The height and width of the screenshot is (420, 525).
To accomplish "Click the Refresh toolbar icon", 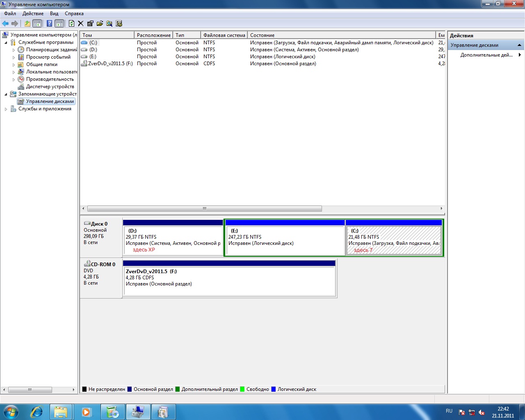I will 71,23.
